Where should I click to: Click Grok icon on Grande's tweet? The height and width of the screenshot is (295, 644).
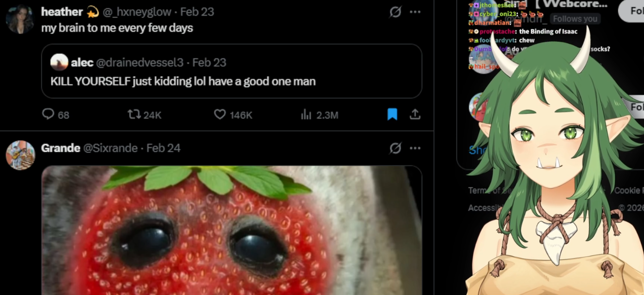[x=395, y=148]
